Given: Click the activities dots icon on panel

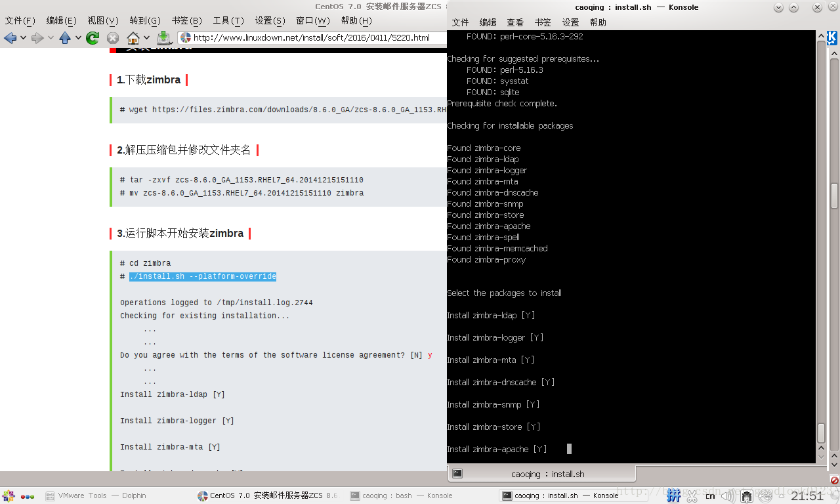Looking at the screenshot, I should [28, 496].
